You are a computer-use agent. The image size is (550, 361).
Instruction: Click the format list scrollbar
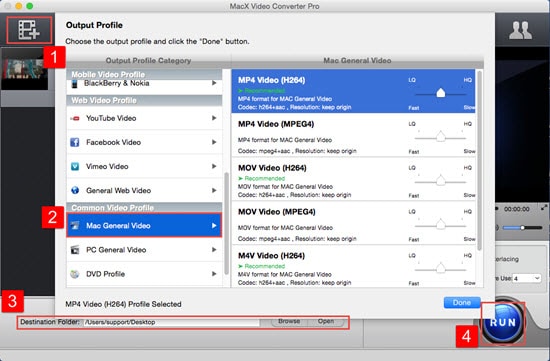coord(479,161)
